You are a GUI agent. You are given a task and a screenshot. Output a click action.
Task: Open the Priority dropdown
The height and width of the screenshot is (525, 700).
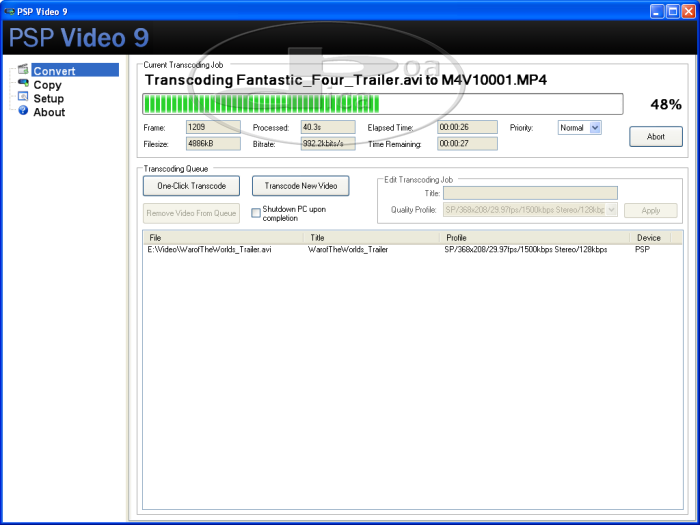(x=595, y=128)
